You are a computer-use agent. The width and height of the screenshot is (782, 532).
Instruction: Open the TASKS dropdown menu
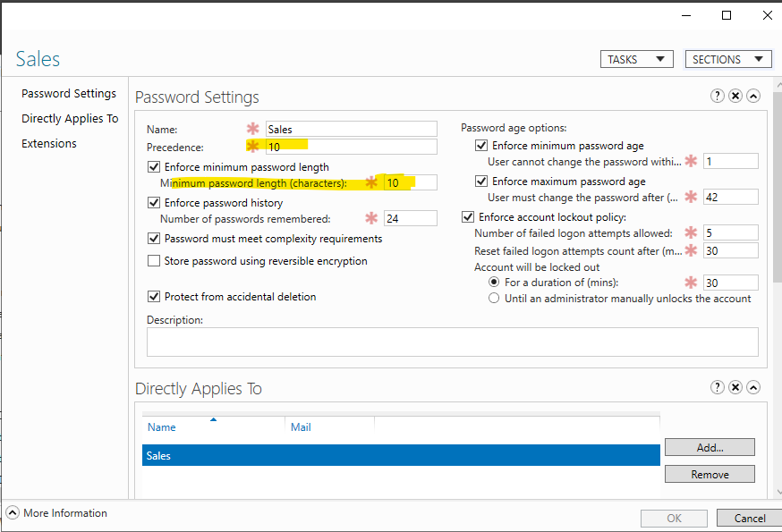(x=636, y=59)
